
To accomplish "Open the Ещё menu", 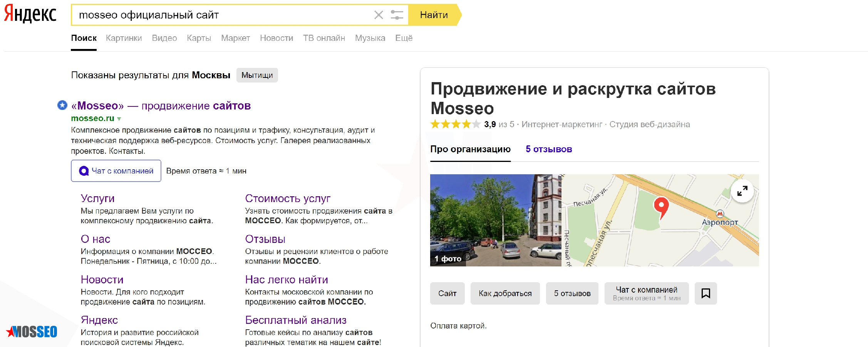I will 404,38.
